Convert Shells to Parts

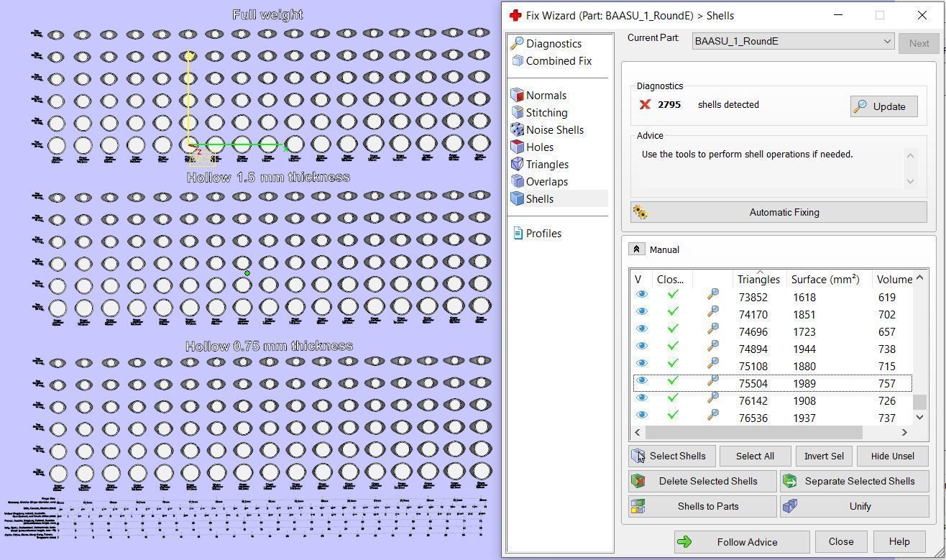pyautogui.click(x=702, y=506)
